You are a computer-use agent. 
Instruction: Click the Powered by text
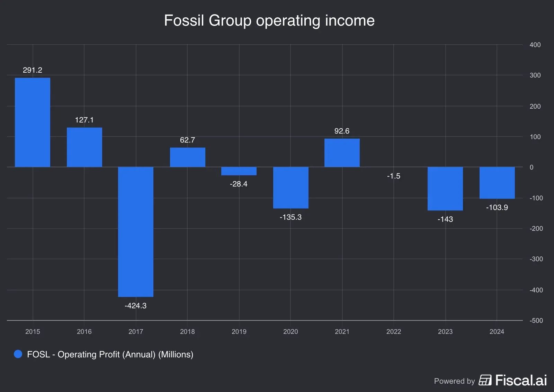click(454, 381)
